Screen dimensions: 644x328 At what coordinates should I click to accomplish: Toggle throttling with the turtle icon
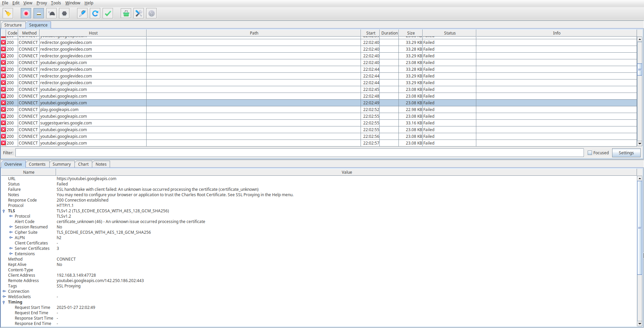coord(52,13)
